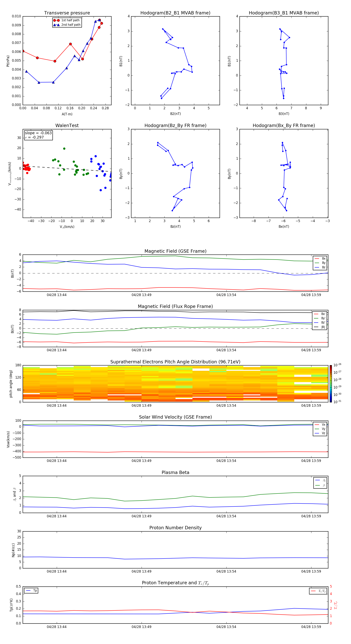Viewport: 351px width, 644px height.
Task: Click the 'Bz' legend entry in GSE plot
Action: point(320,267)
